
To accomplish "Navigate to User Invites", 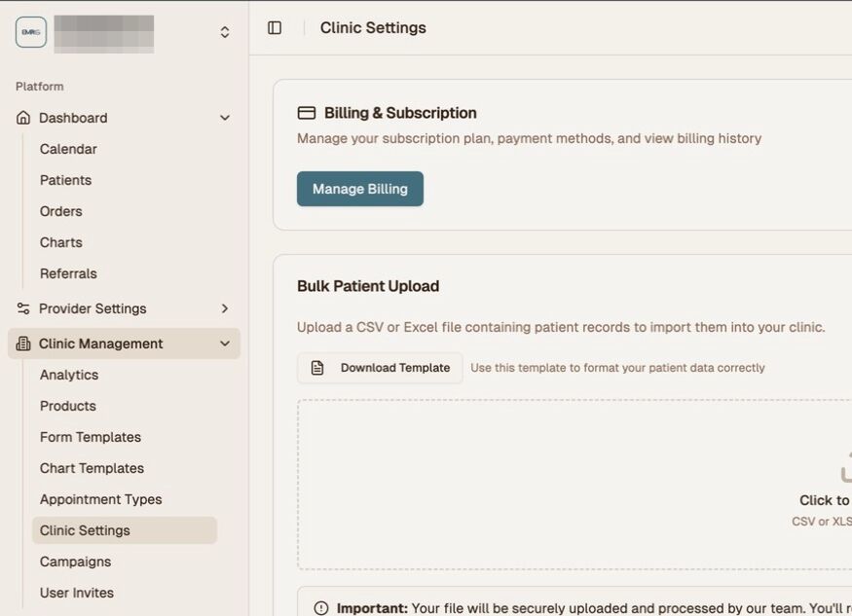I will [x=77, y=593].
